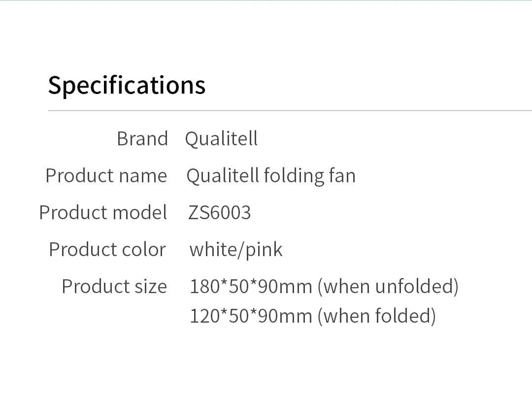Click the white/pink color value
The height and width of the screenshot is (399, 532).
click(236, 250)
